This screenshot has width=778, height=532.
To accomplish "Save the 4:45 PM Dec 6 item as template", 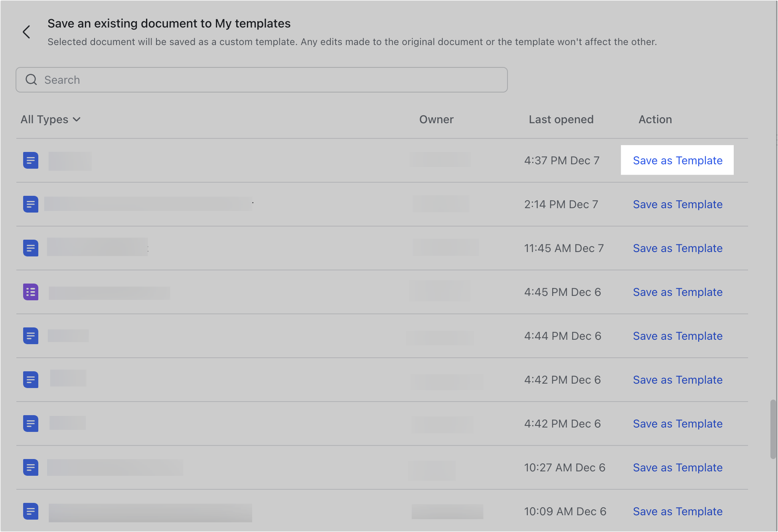I will (677, 292).
